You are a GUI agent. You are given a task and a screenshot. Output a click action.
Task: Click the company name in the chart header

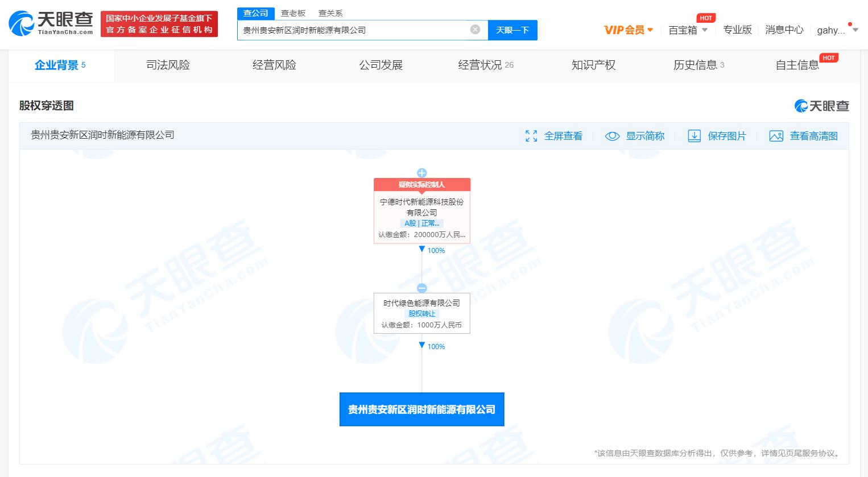click(102, 135)
